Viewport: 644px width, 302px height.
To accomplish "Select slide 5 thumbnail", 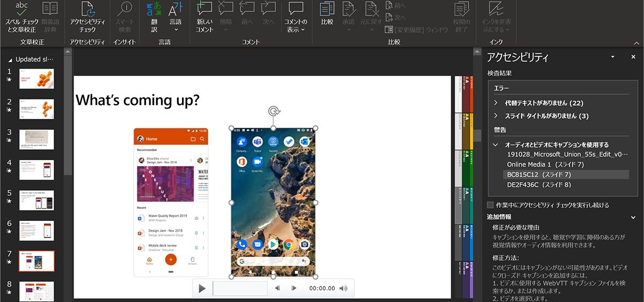I will pos(36,200).
